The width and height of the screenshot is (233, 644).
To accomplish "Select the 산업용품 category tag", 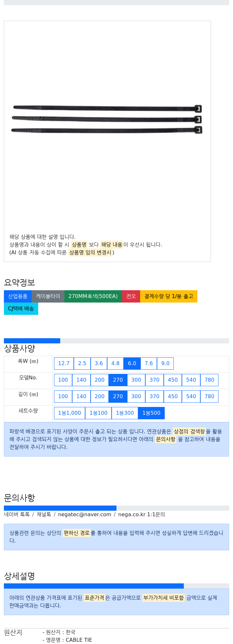I will (x=18, y=296).
